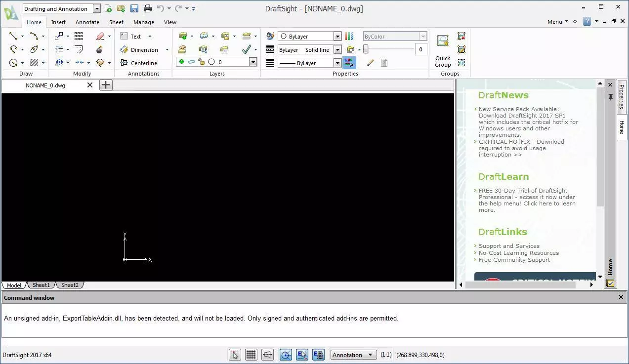Switch to the Annotate ribbon tab

point(87,22)
